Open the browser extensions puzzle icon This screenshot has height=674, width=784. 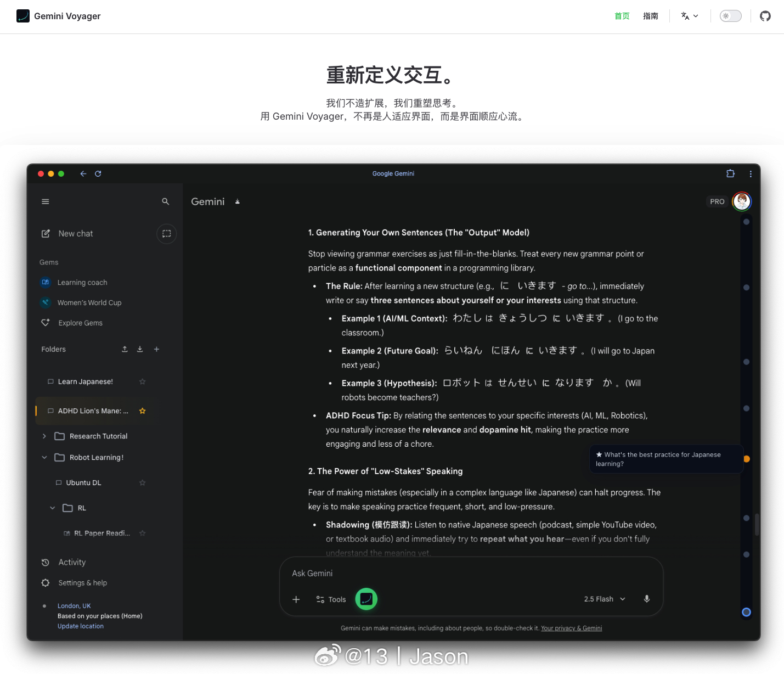(730, 173)
